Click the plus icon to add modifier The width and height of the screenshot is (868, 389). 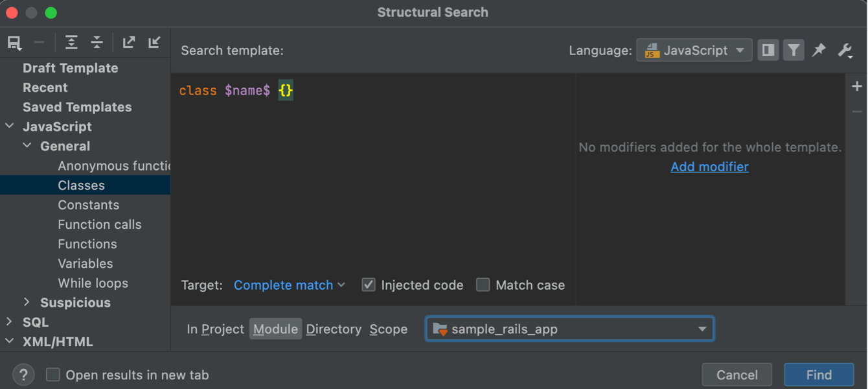pos(857,87)
